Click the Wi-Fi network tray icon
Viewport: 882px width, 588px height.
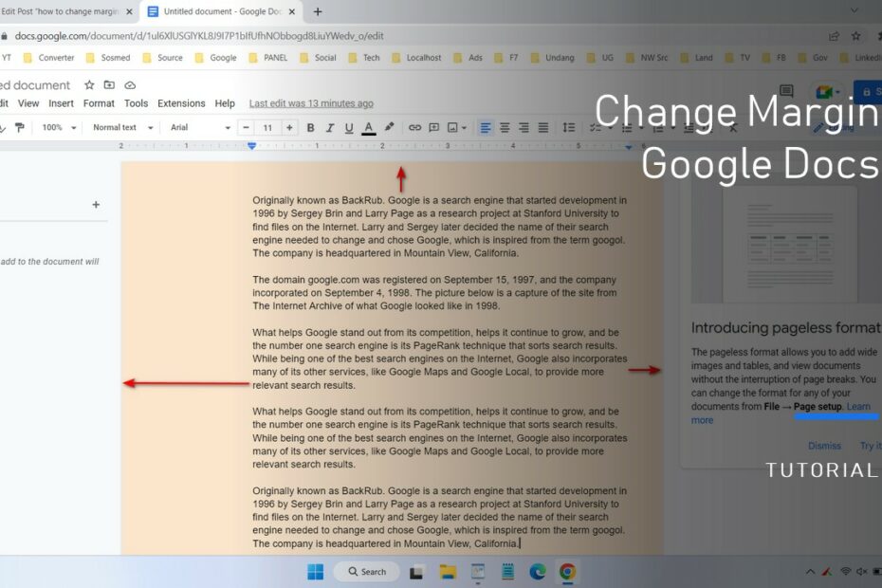(x=845, y=572)
